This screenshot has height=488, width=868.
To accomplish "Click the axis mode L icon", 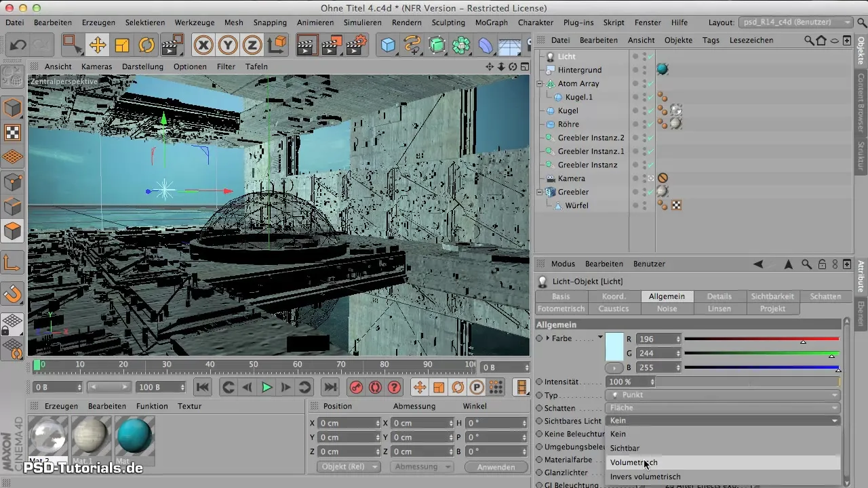I will click(x=13, y=262).
